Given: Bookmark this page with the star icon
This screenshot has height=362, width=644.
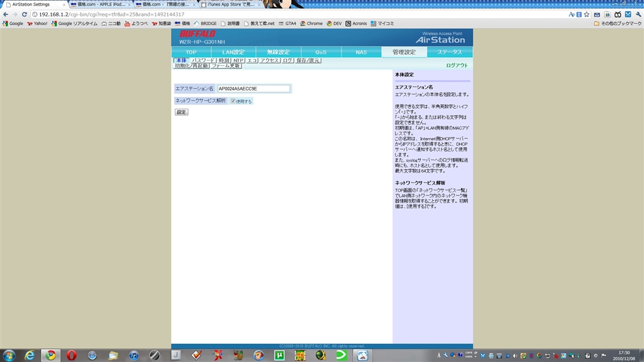Looking at the screenshot, I should tap(587, 14).
